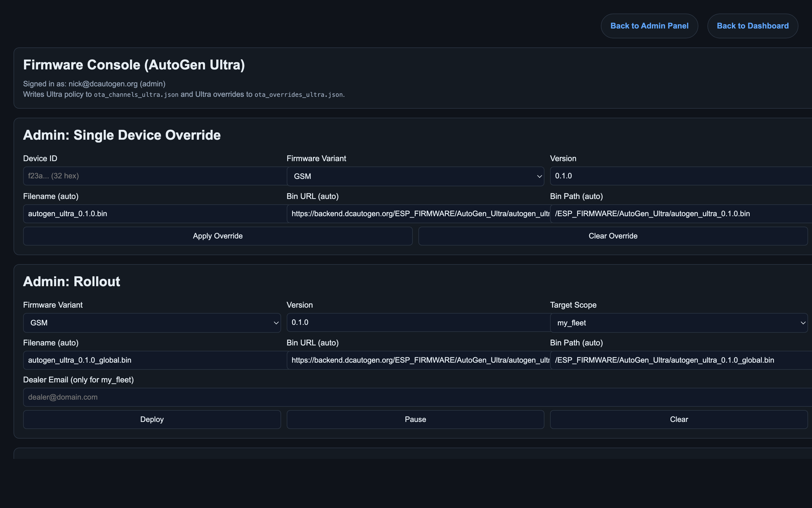
Task: Select the override Bin Path field
Action: 681,214
